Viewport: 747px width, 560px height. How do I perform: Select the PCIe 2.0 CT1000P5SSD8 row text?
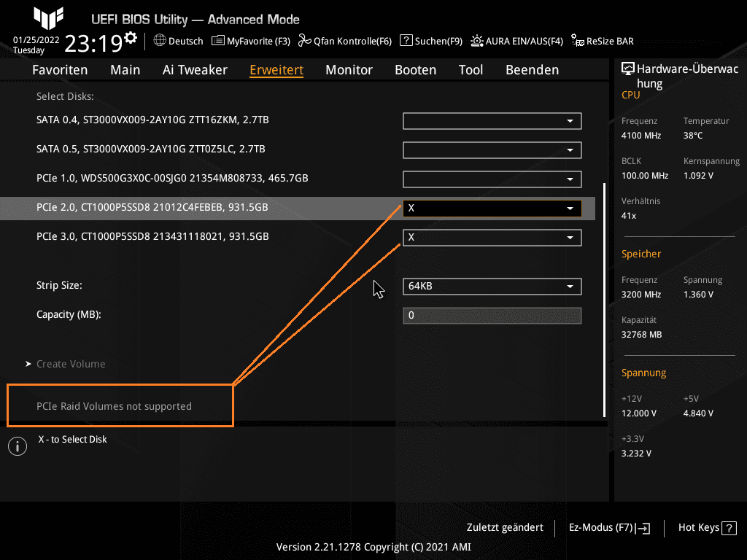(x=152, y=207)
